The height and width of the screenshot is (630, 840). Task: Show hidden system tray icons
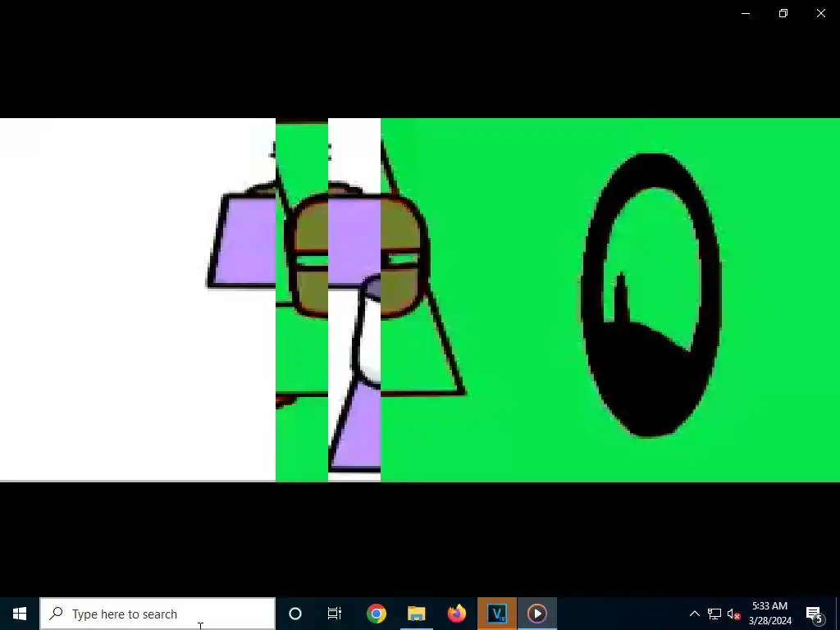[694, 614]
